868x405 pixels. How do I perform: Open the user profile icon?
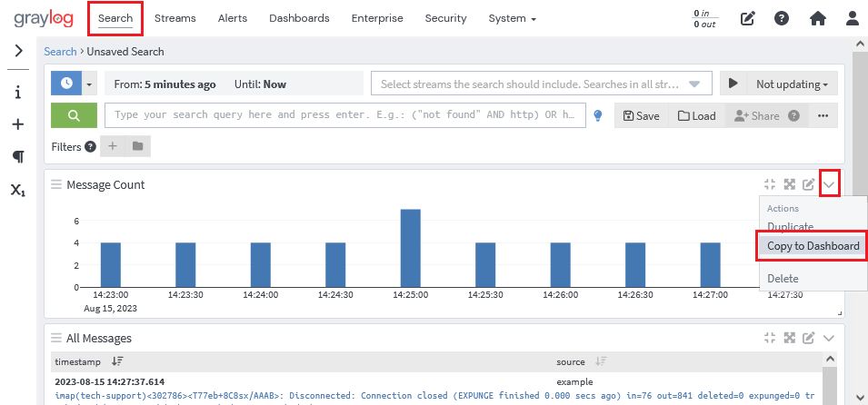(x=853, y=18)
